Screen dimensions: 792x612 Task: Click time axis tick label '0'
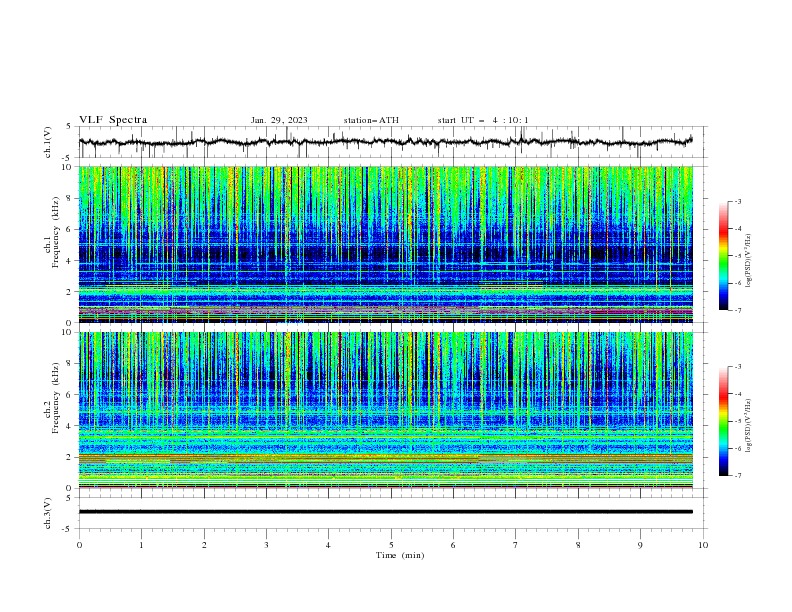(x=79, y=545)
